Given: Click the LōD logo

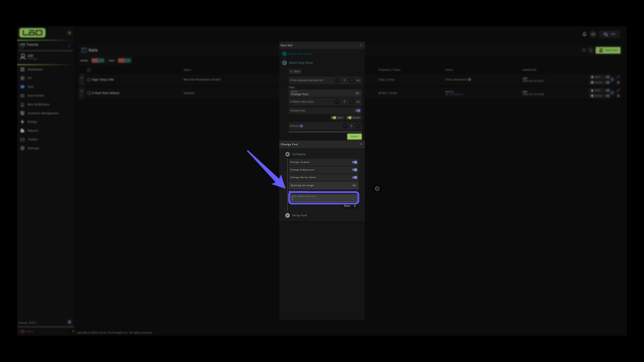Looking at the screenshot, I should [32, 33].
